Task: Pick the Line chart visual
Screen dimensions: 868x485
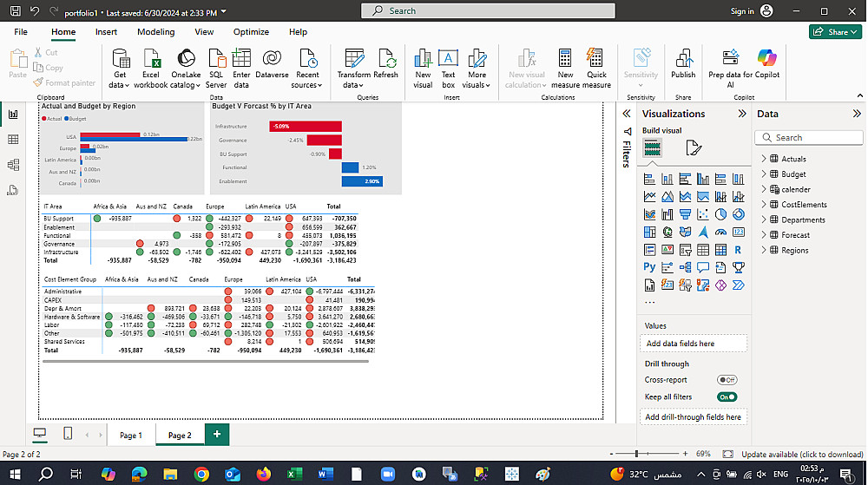Action: pos(649,196)
